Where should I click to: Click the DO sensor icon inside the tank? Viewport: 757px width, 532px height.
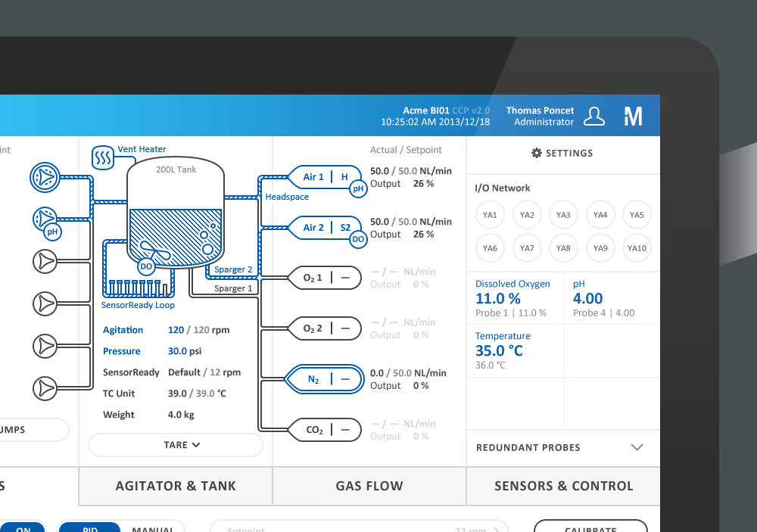[x=145, y=266]
